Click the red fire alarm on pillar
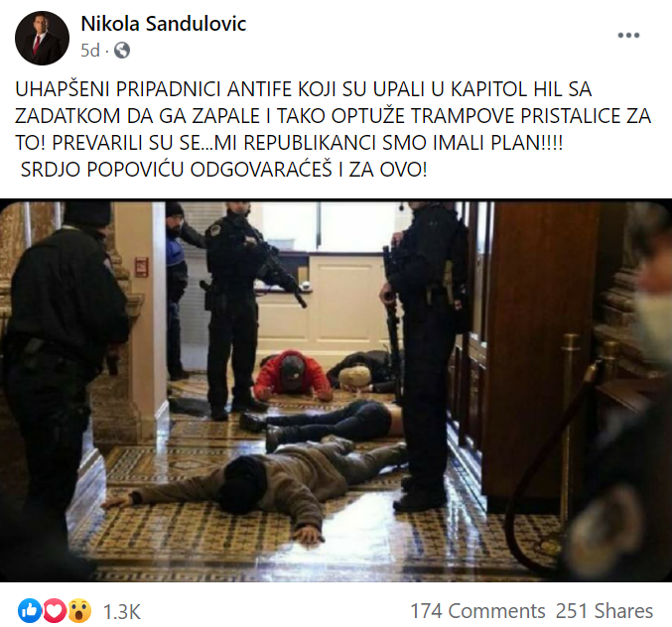672x627 pixels. tap(141, 266)
